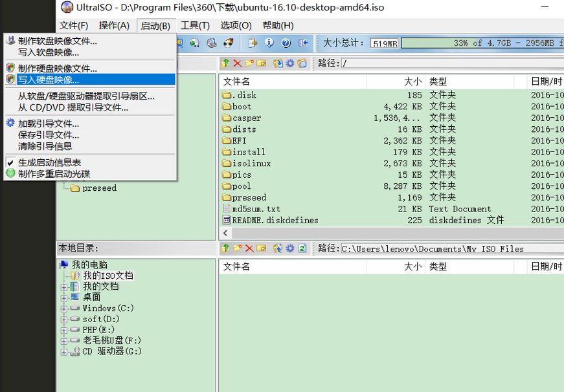This screenshot has height=392, width=564.
Task: Choose 制作多重启动光碟 menu entry
Action: pyautogui.click(x=89, y=174)
